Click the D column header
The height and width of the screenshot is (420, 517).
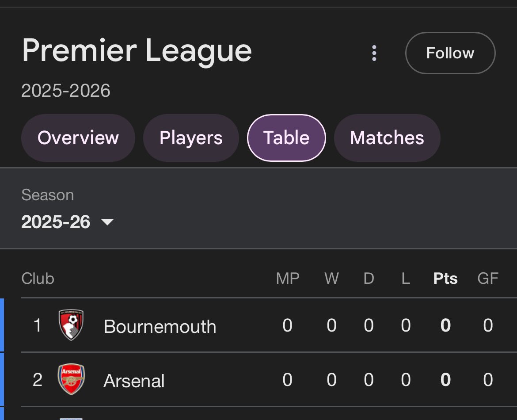tap(369, 279)
